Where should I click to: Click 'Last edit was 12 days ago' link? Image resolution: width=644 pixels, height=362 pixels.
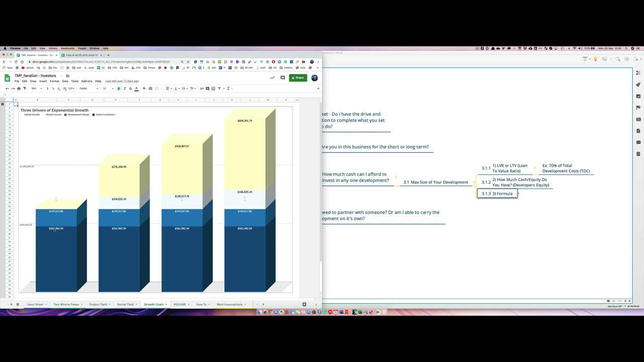pyautogui.click(x=122, y=81)
